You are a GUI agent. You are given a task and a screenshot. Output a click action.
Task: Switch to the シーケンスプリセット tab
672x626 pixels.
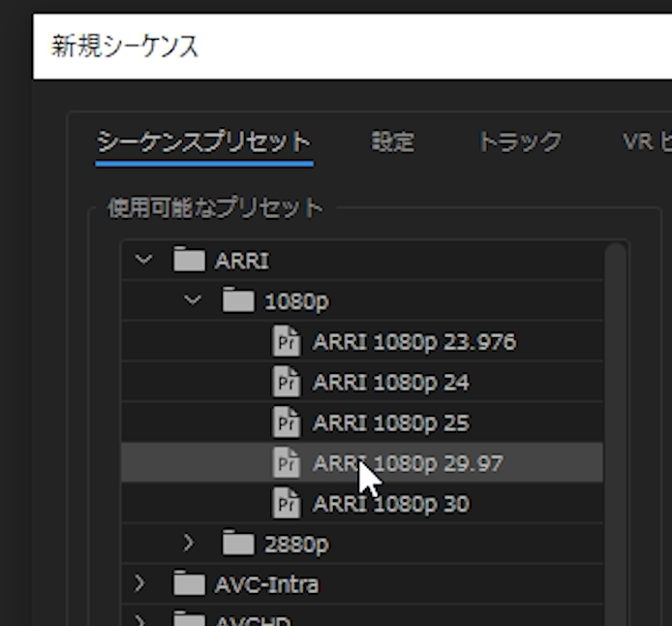tap(203, 141)
